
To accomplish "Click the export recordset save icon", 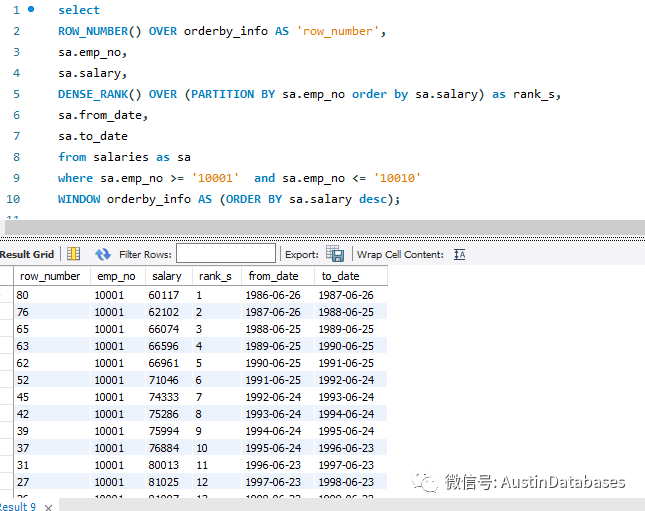I will [x=335, y=255].
